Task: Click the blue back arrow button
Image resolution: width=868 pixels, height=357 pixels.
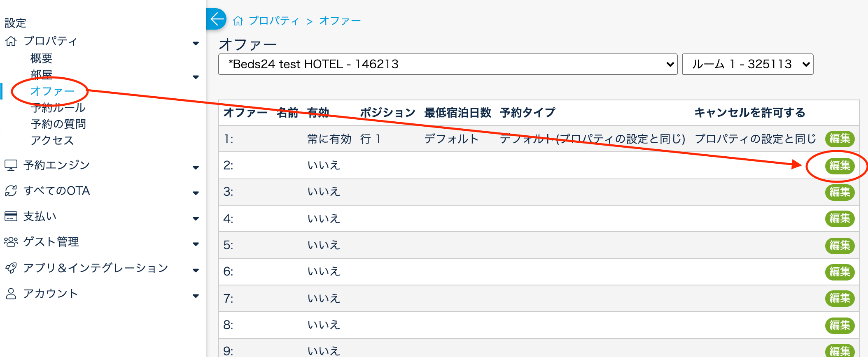Action: coord(216,19)
